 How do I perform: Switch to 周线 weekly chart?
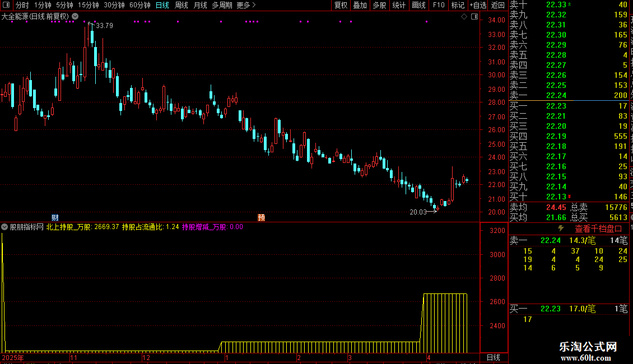pos(181,5)
